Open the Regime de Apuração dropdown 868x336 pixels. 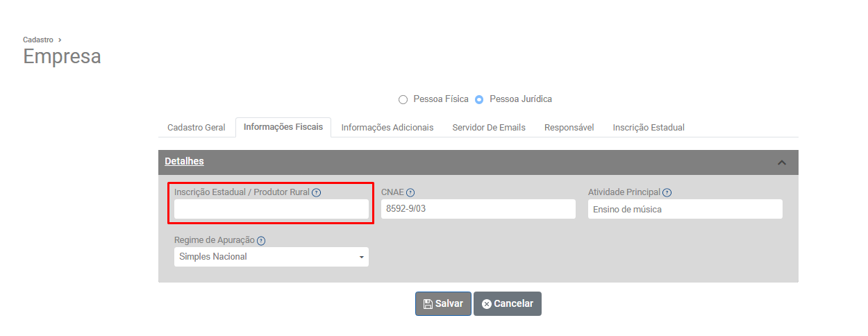tap(271, 257)
